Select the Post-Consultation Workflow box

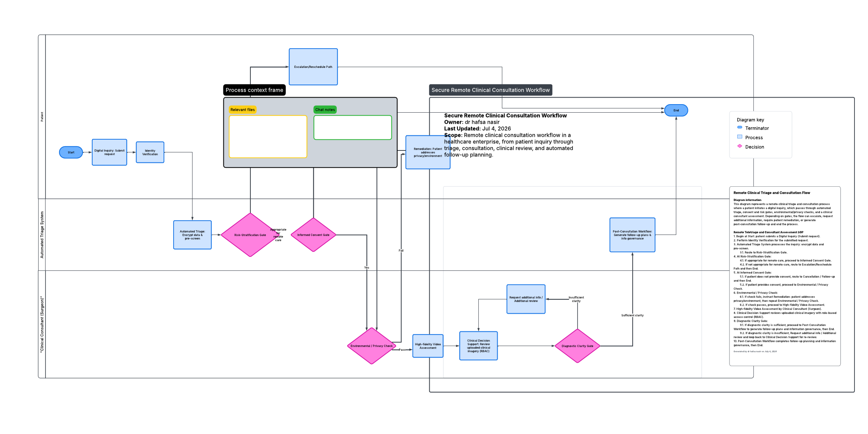(632, 235)
